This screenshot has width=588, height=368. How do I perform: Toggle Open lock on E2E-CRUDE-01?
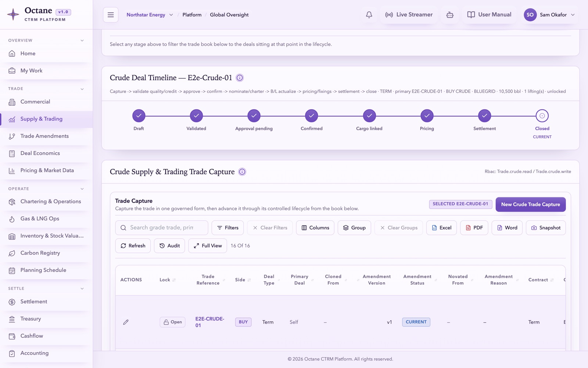pos(172,322)
